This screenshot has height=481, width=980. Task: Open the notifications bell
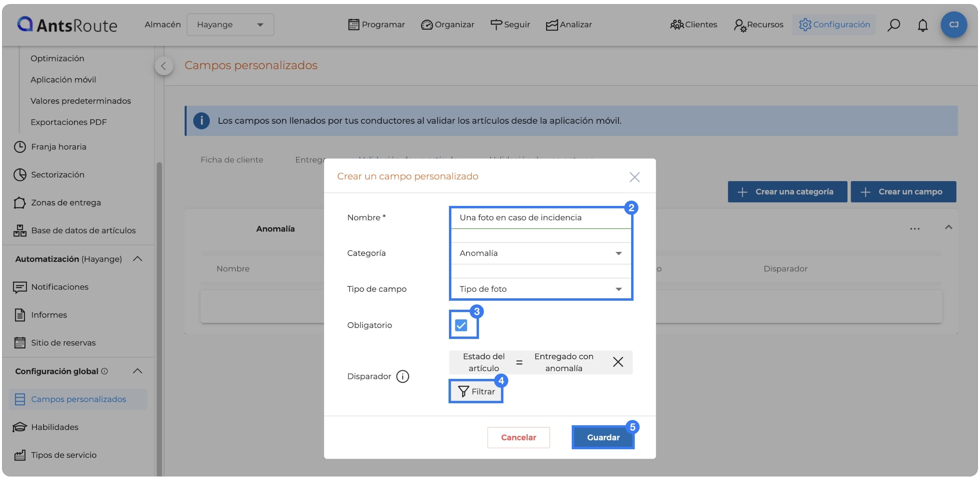click(923, 25)
